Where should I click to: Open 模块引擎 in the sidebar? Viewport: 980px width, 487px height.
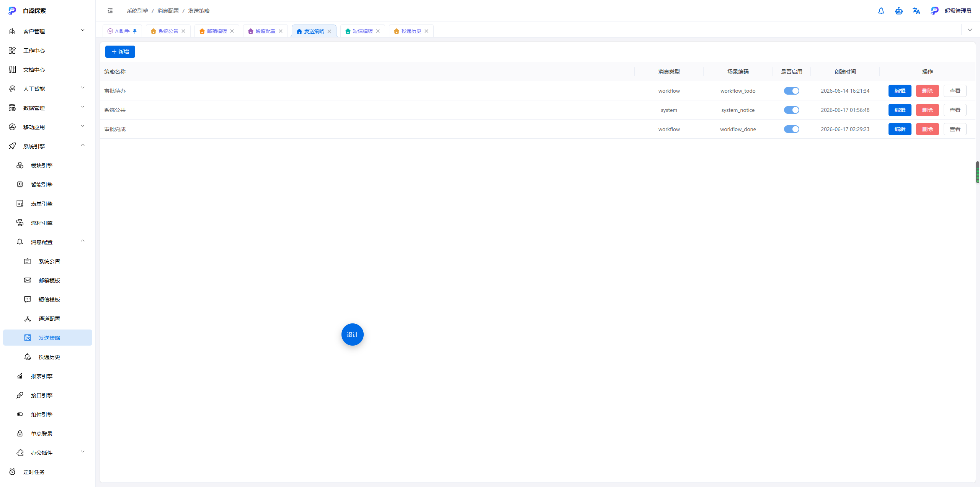[x=47, y=165]
